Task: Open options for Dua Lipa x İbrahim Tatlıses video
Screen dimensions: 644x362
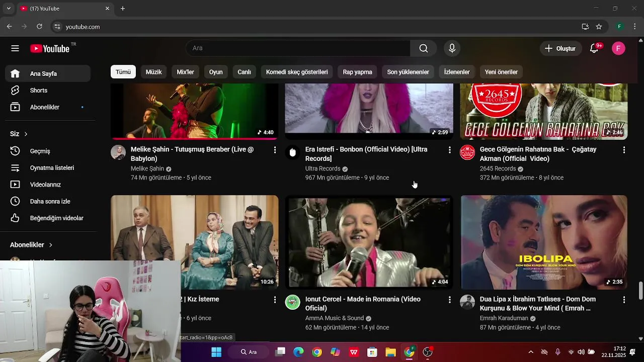Action: 624,300
